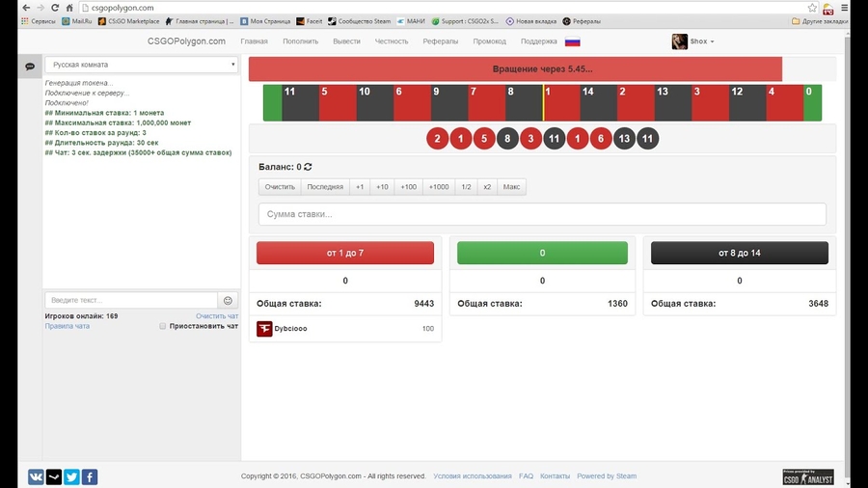Open the Twitter social icon
Viewport: 868px width, 488px height.
tap(71, 476)
